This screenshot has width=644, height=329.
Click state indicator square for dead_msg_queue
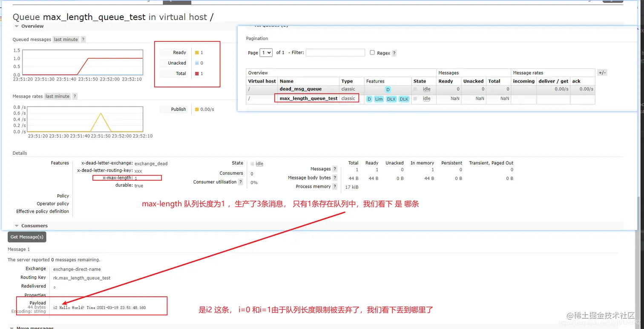[415, 89]
